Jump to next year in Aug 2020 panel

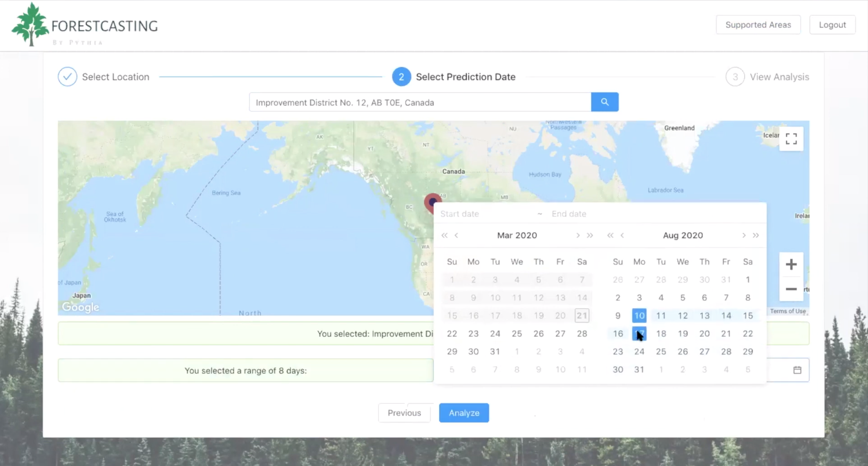tap(756, 235)
